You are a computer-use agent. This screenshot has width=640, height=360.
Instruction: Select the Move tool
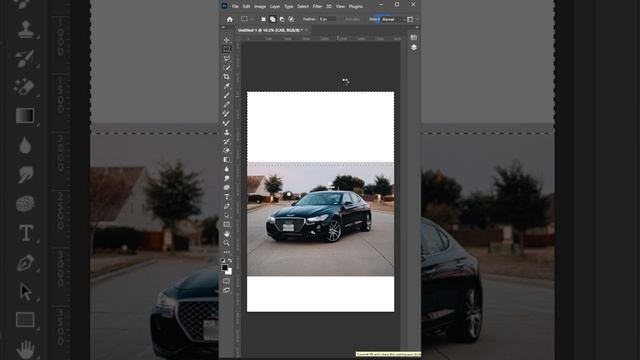[x=227, y=40]
